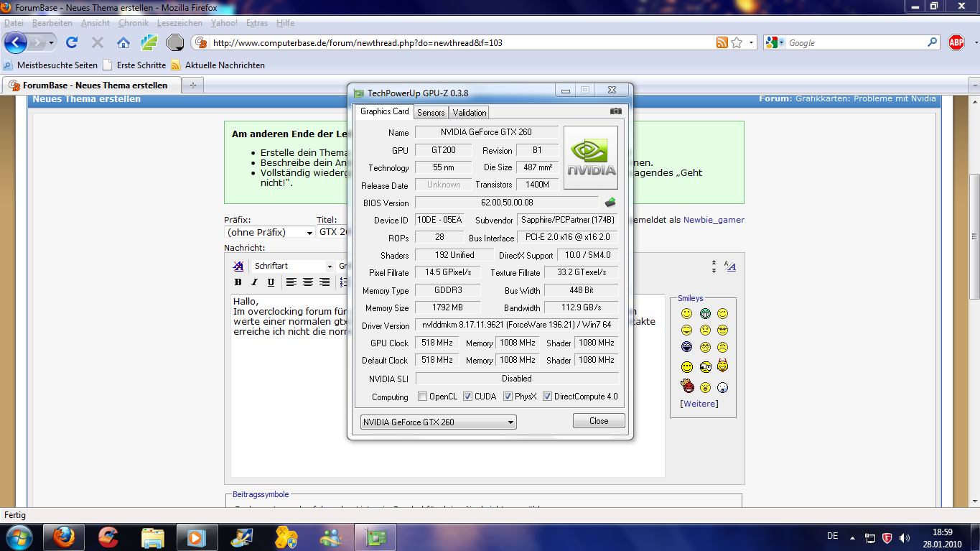Click the search magnifier icon
The height and width of the screenshot is (551, 980).
coord(933,42)
